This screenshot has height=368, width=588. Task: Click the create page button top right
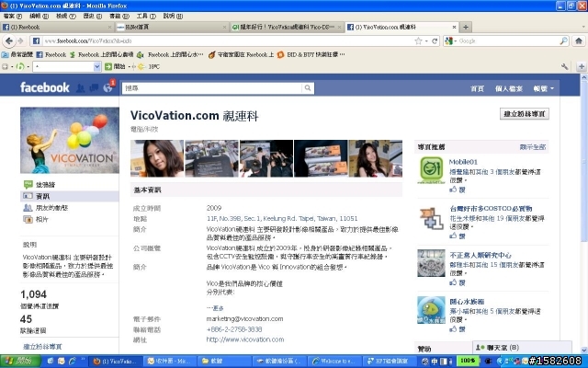pyautogui.click(x=525, y=114)
